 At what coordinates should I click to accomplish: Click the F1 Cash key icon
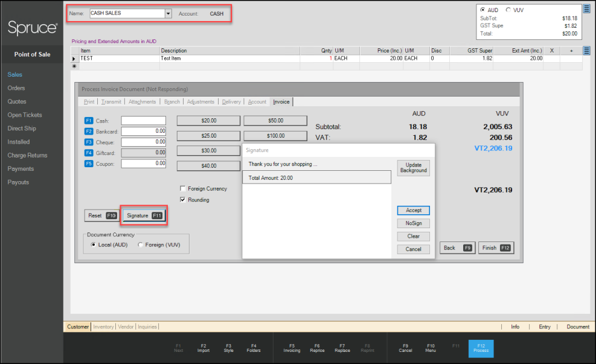click(x=89, y=121)
